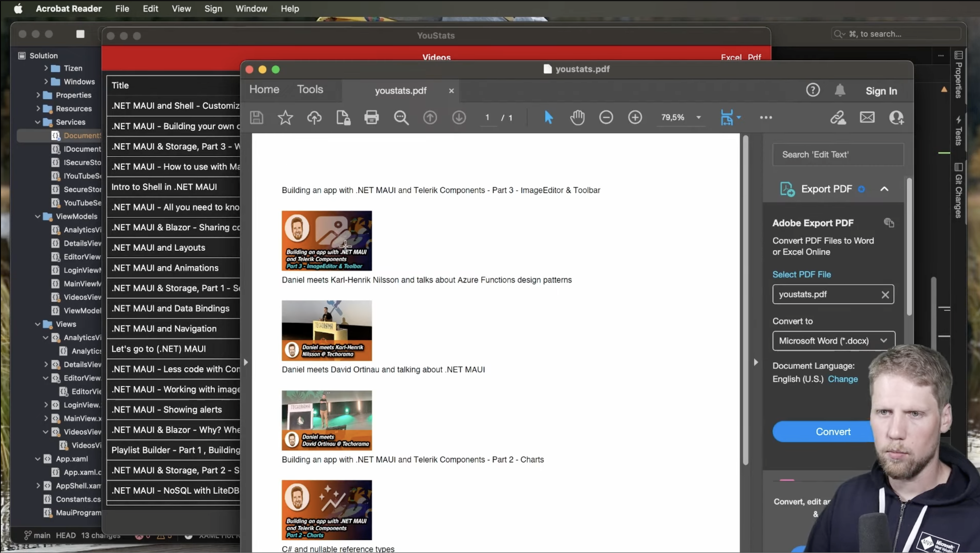Click the Change language link
980x553 pixels.
pos(843,379)
